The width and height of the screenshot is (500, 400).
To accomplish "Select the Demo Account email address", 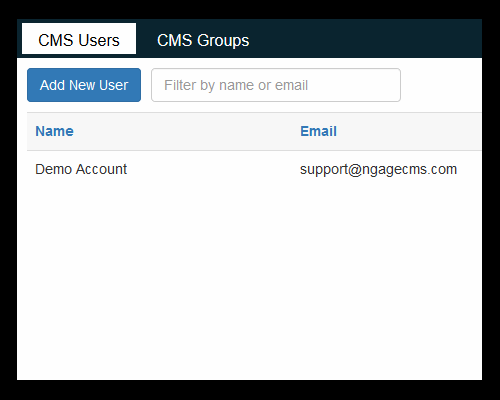I will tap(378, 169).
